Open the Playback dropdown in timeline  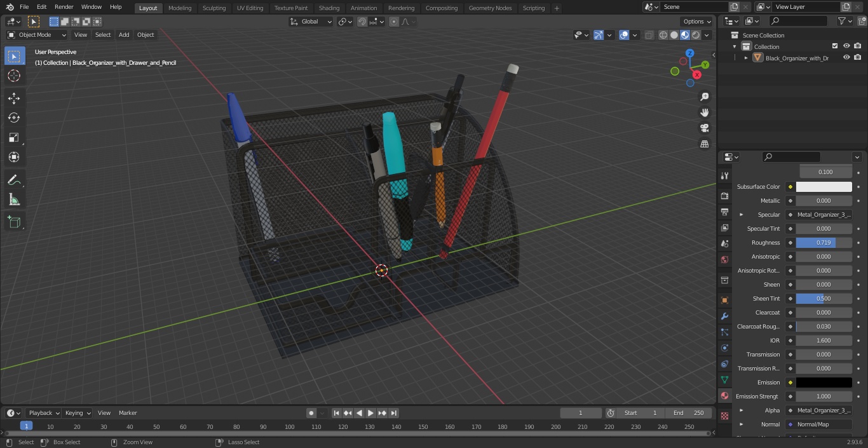(x=44, y=413)
